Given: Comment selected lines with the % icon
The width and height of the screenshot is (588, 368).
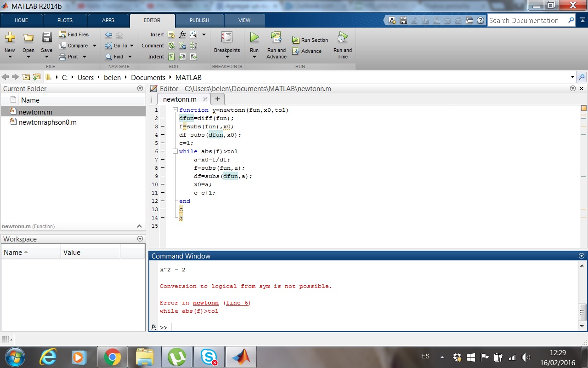Looking at the screenshot, I should (x=171, y=46).
